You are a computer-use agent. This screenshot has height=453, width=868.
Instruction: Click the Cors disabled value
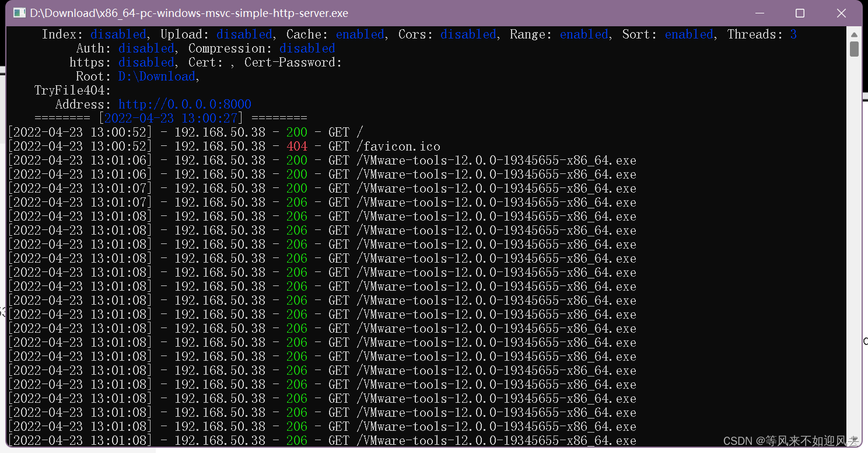pos(468,34)
